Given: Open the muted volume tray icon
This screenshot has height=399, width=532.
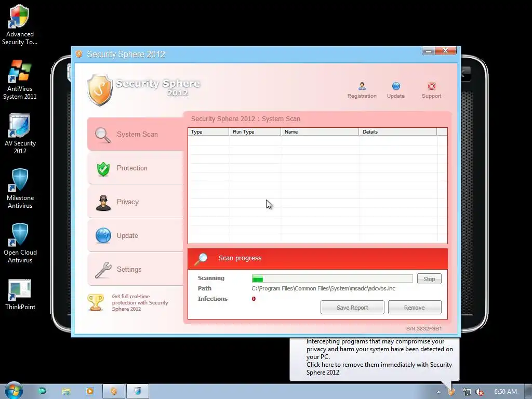Looking at the screenshot, I should (480, 392).
